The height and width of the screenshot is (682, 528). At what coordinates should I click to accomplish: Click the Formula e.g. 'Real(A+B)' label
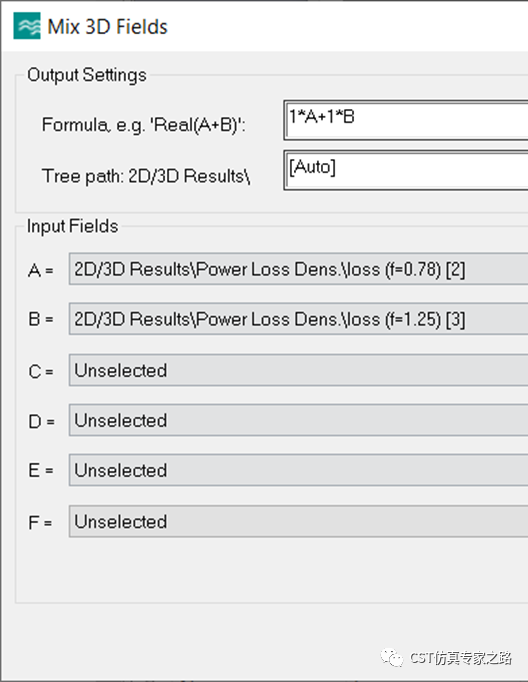144,125
